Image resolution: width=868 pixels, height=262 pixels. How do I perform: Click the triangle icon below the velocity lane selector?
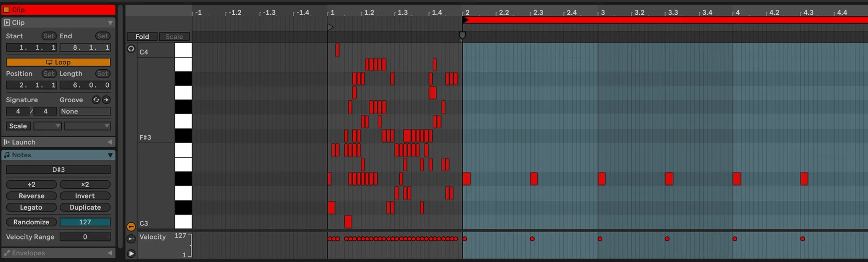[x=131, y=254]
